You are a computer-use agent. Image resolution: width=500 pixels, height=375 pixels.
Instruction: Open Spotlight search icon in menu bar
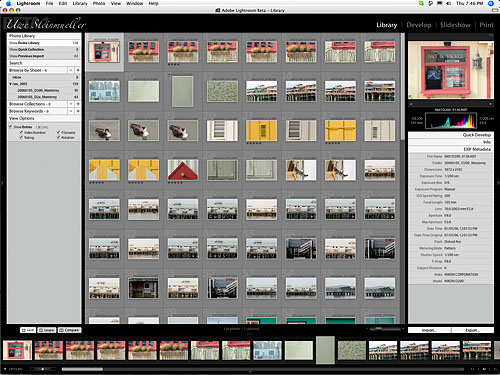pyautogui.click(x=491, y=3)
